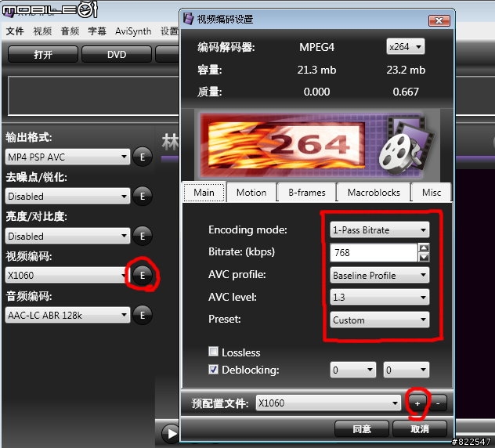Viewport: 495px width, 448px height.
Task: Switch to the Misc tab
Action: click(432, 192)
